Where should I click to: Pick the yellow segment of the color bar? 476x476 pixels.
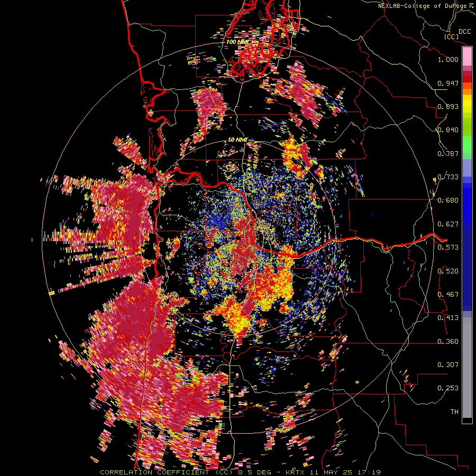pyautogui.click(x=467, y=104)
